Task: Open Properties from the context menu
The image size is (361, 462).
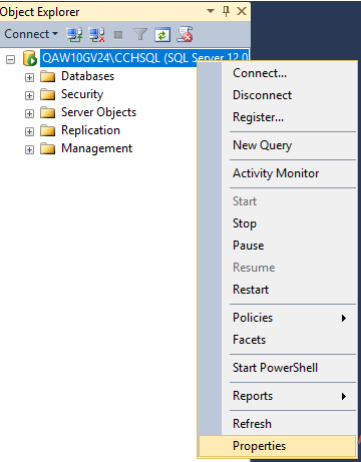Action: click(x=277, y=446)
